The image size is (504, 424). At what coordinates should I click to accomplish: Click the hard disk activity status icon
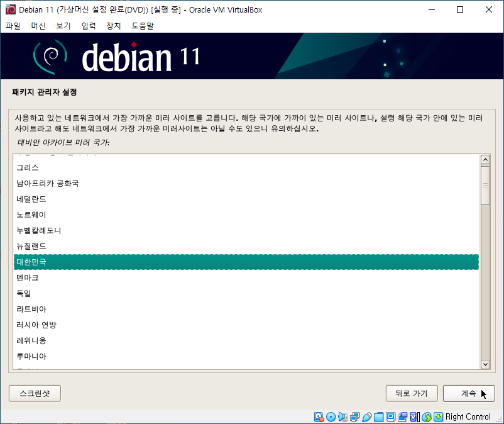[x=319, y=417]
